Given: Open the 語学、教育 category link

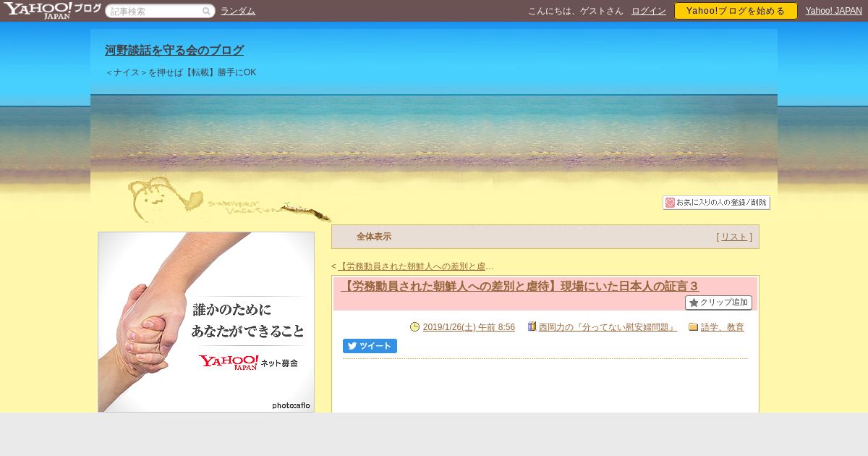Looking at the screenshot, I should pos(722,327).
